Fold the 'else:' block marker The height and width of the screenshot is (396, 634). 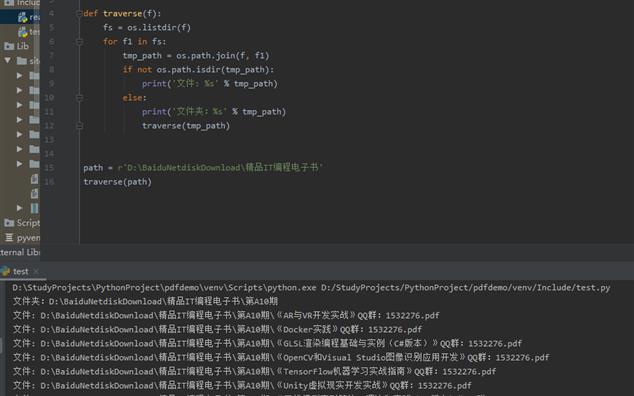point(79,97)
